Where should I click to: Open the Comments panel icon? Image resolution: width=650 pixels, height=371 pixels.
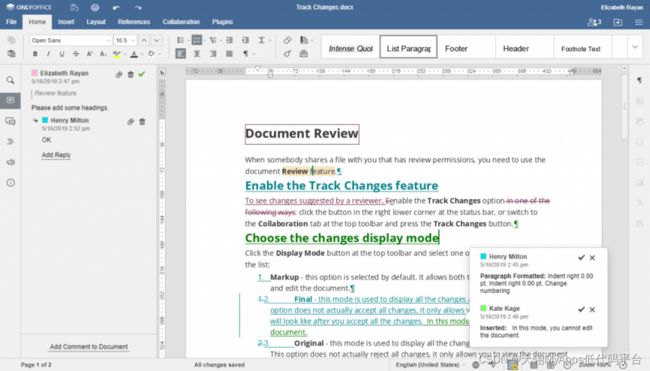click(x=10, y=100)
